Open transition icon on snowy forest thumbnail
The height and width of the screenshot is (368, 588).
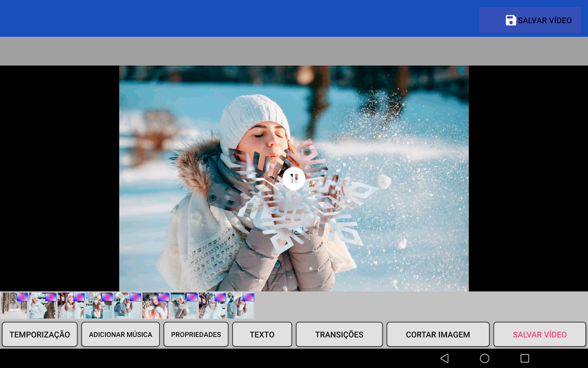pyautogui.click(x=22, y=297)
